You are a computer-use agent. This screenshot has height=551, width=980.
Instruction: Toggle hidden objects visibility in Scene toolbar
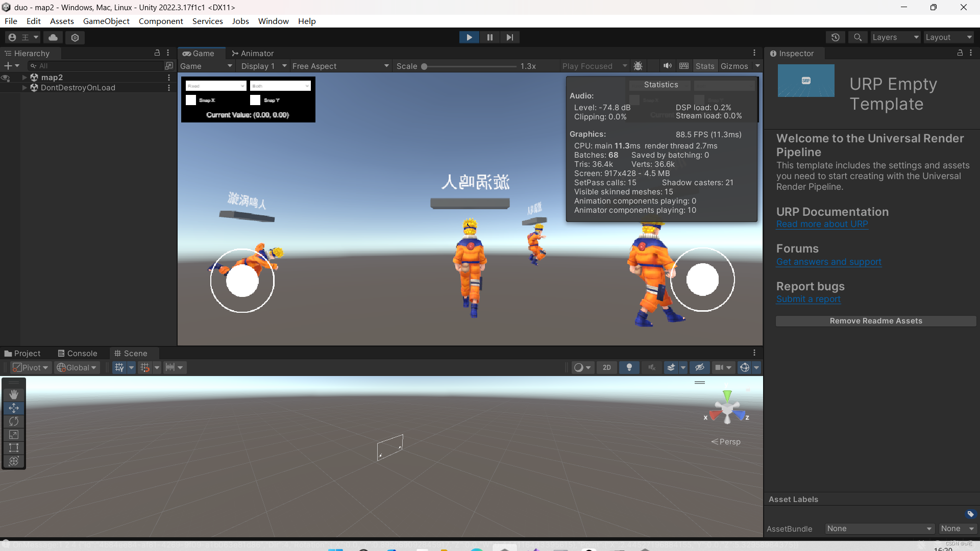pos(699,367)
